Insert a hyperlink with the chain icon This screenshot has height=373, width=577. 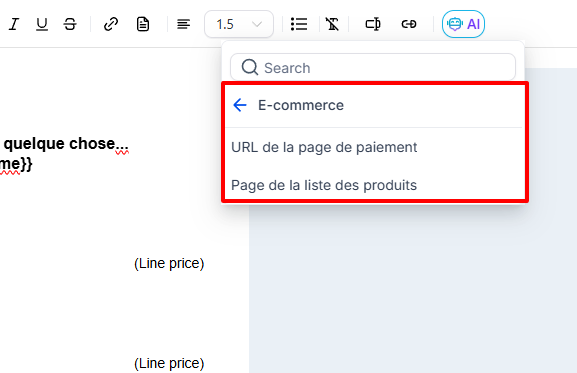point(111,24)
